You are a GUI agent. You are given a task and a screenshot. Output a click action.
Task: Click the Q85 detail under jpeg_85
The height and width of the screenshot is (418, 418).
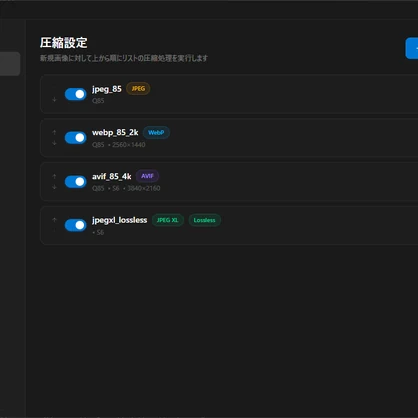(98, 101)
